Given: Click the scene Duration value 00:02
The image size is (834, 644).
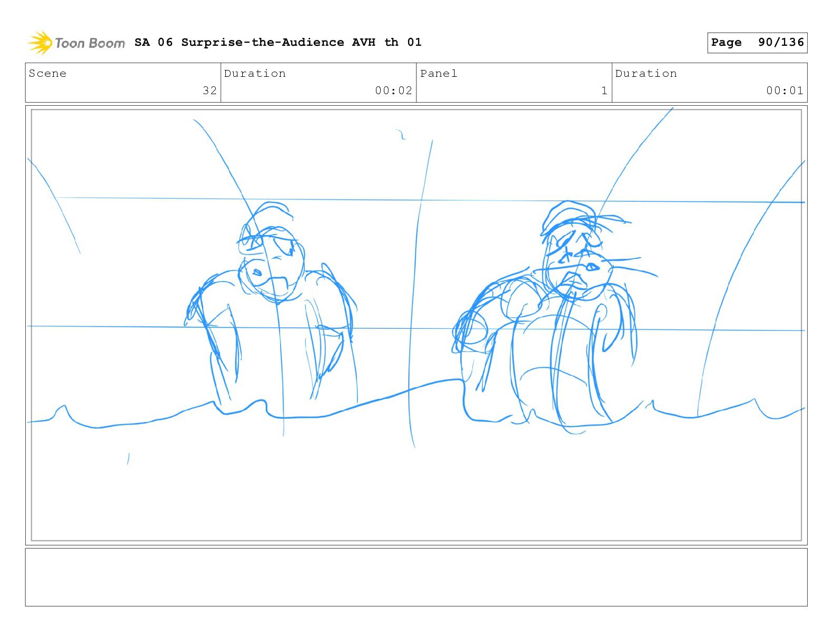Looking at the screenshot, I should click(393, 90).
